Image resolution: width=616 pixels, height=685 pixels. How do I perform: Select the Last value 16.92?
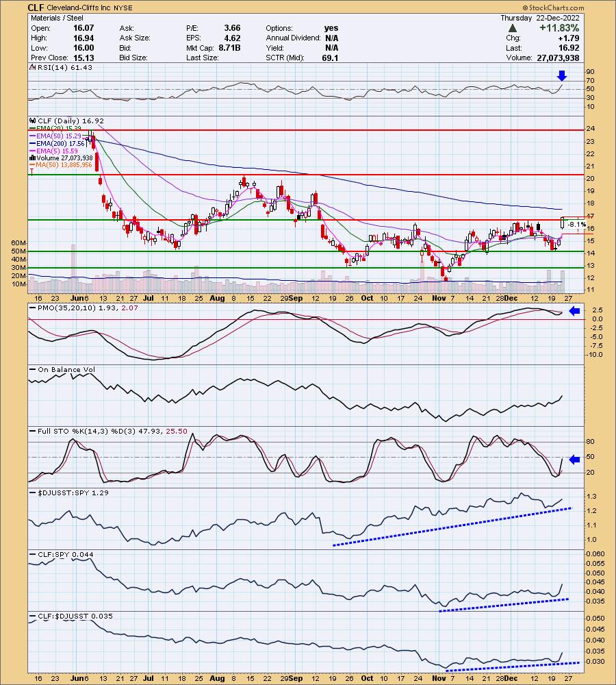[569, 48]
